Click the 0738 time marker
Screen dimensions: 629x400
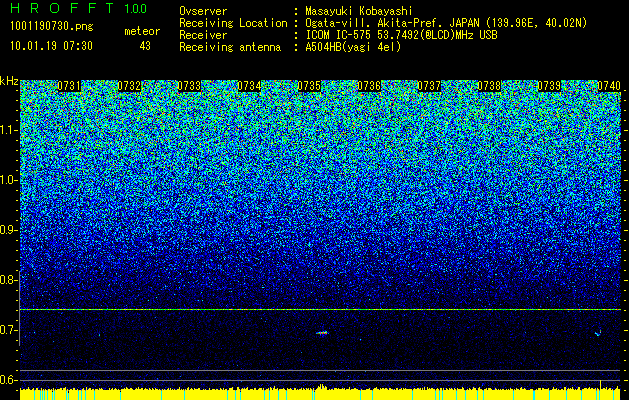[489, 86]
